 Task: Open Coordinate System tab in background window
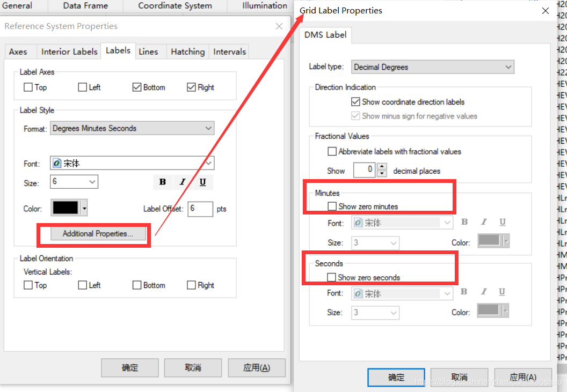(175, 5)
